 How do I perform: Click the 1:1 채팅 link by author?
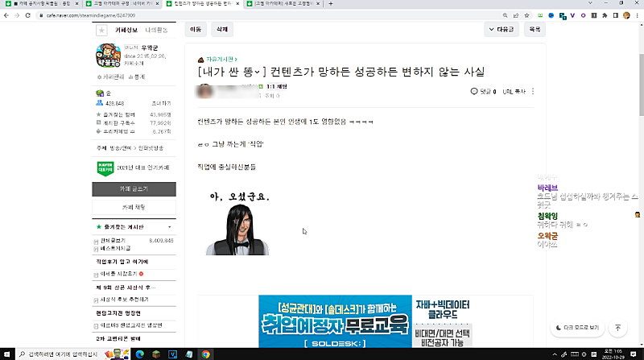(276, 87)
